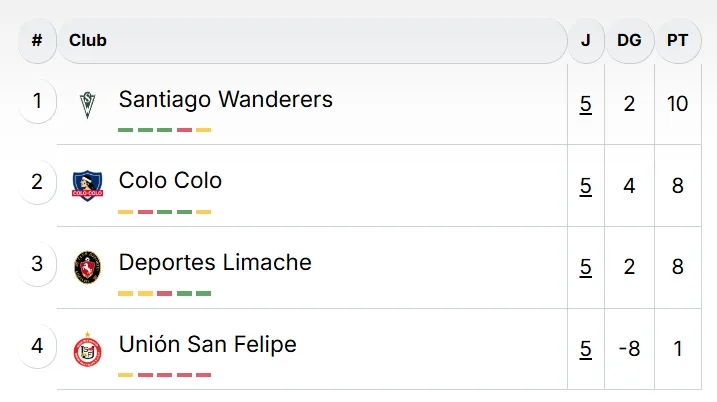
Task: Sort by the PT column header
Action: pyautogui.click(x=678, y=41)
